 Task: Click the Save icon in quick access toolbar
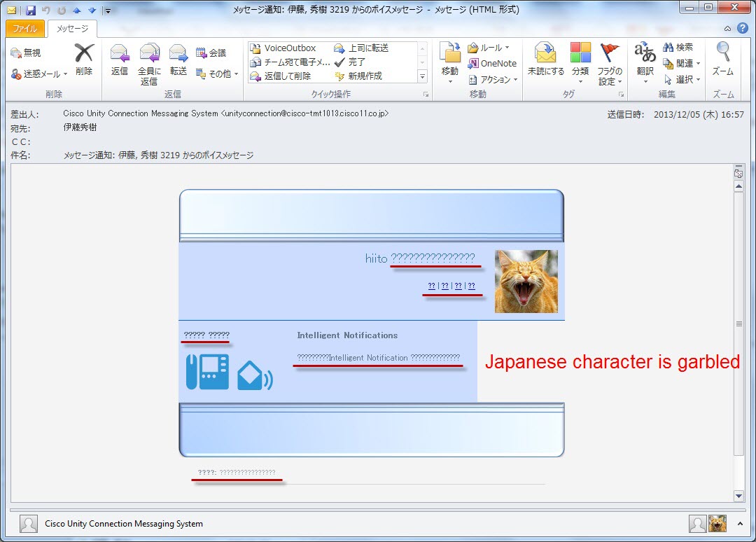click(x=31, y=10)
